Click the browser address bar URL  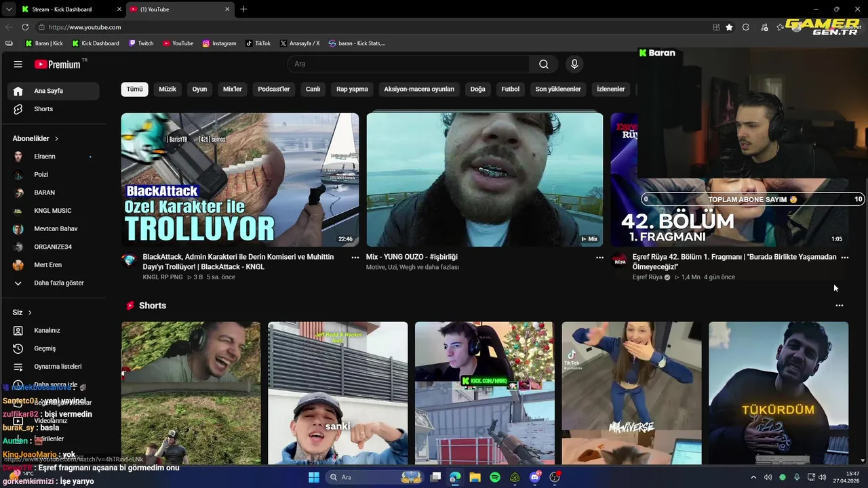click(x=85, y=27)
